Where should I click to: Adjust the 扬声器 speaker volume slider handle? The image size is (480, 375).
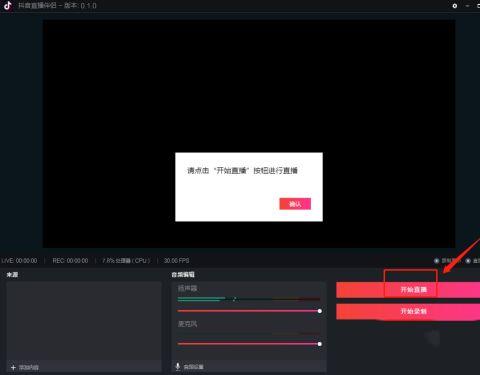coord(320,311)
